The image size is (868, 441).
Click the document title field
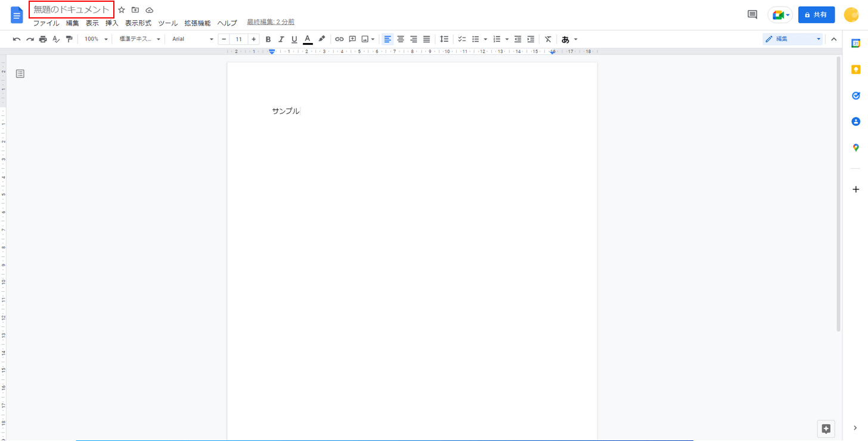click(x=72, y=10)
